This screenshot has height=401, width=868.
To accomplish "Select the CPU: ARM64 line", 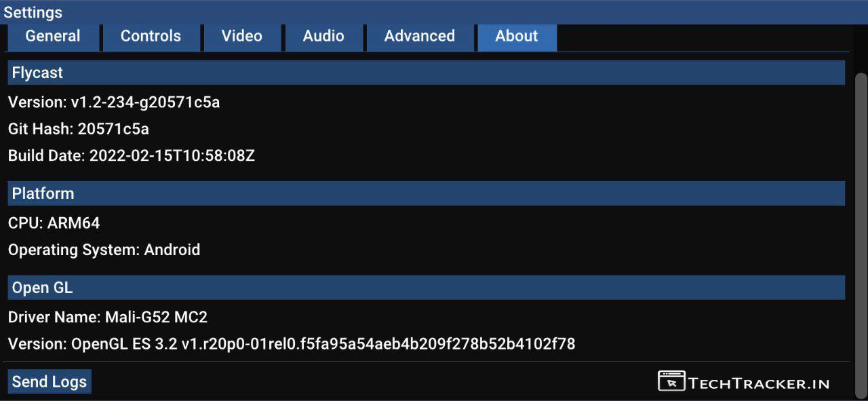I will (x=54, y=223).
